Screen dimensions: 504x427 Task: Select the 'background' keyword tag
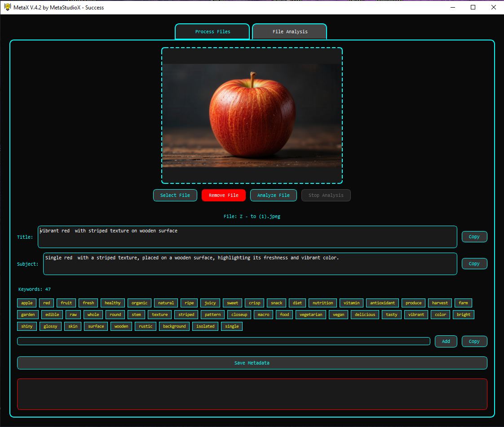click(x=174, y=326)
